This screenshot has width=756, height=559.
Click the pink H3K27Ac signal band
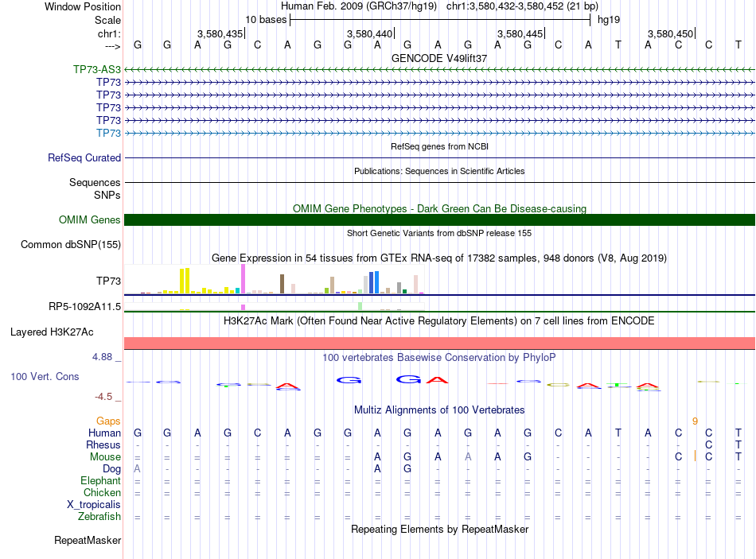[439, 343]
